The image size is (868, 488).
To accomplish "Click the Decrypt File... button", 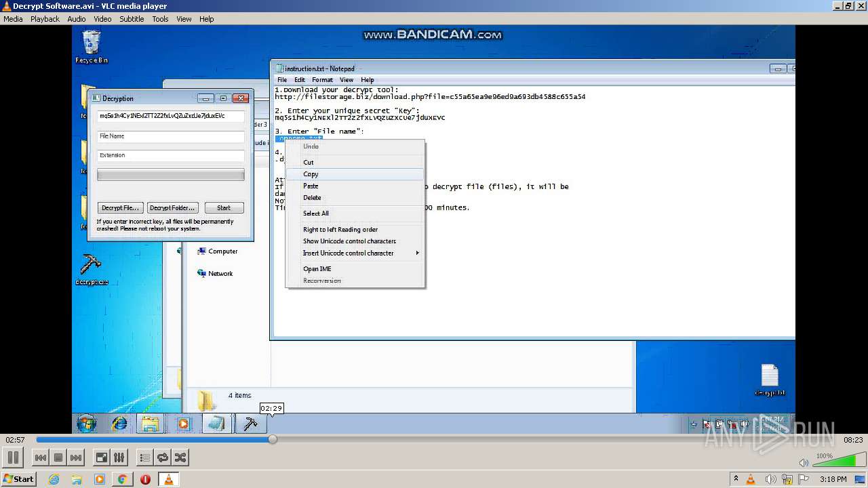I will 120,208.
